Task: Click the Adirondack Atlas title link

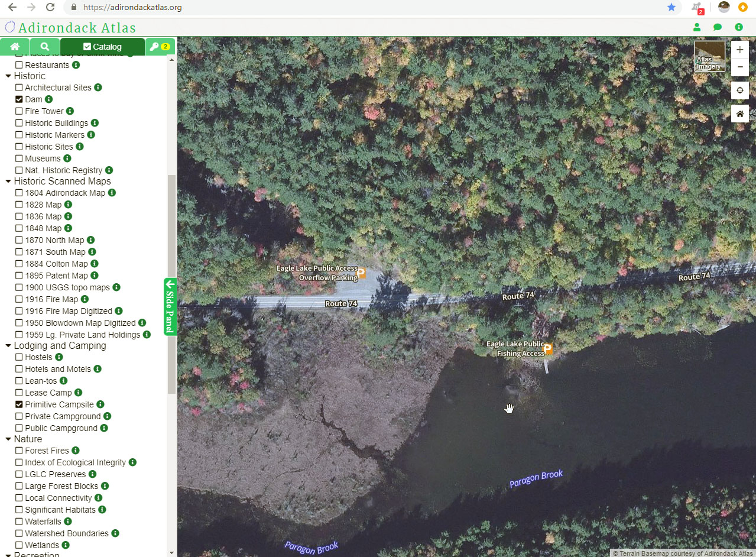Action: [77, 28]
